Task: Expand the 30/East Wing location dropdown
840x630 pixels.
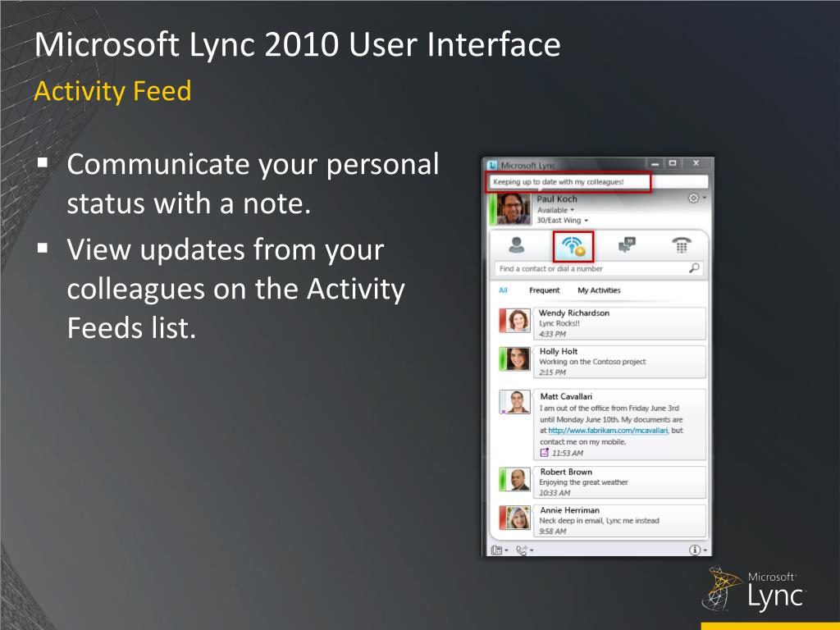Action: pos(586,220)
